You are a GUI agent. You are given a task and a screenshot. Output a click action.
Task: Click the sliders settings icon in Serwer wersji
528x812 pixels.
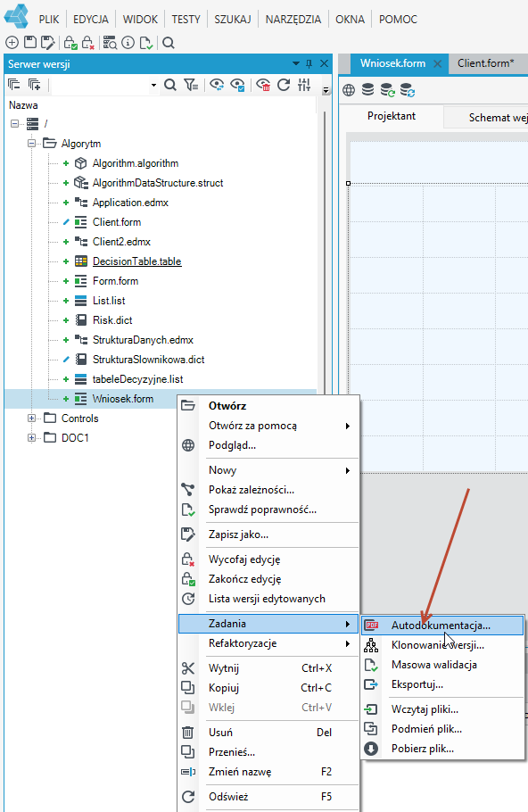[x=304, y=85]
